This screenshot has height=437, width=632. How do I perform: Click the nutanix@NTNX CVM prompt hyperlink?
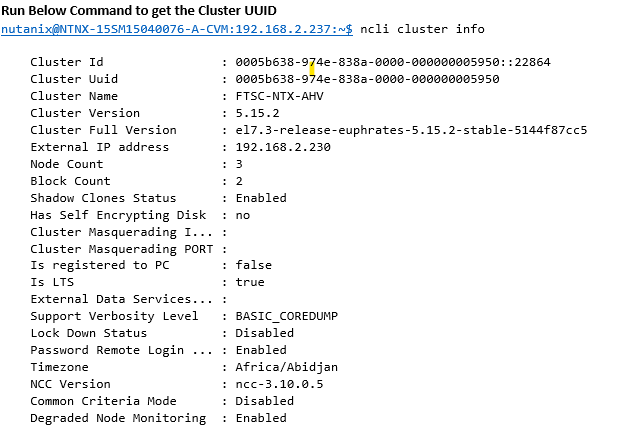176,30
